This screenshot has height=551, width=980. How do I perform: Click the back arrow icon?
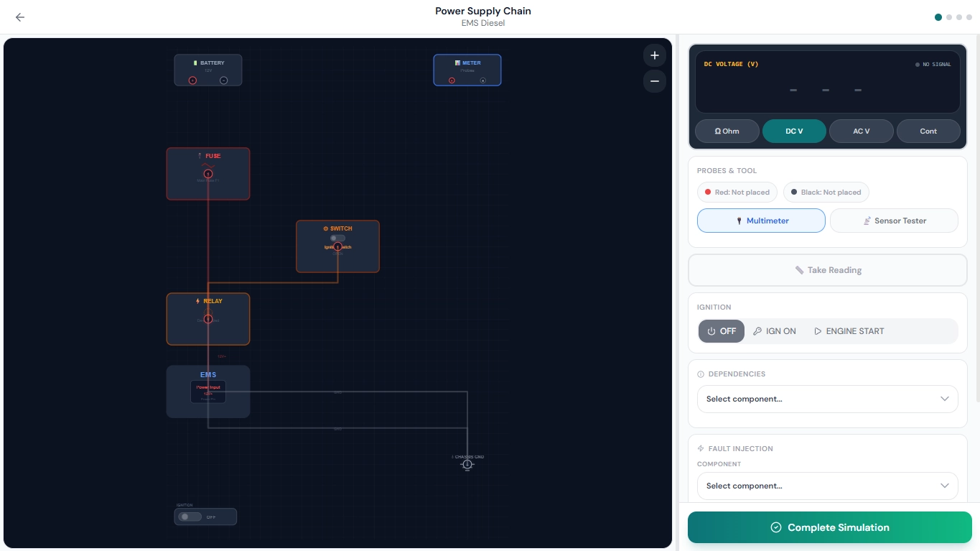[x=20, y=17]
